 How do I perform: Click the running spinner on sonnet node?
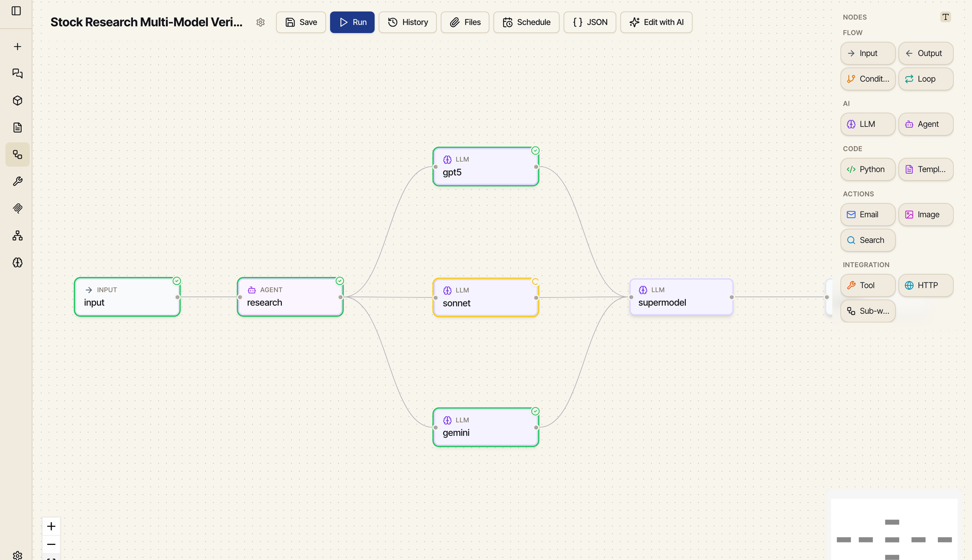[535, 282]
